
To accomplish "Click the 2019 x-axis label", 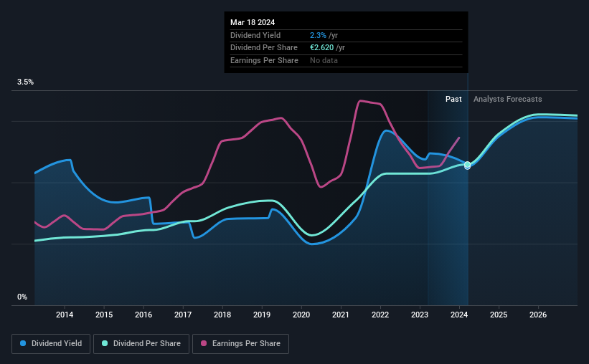I will (x=262, y=315).
